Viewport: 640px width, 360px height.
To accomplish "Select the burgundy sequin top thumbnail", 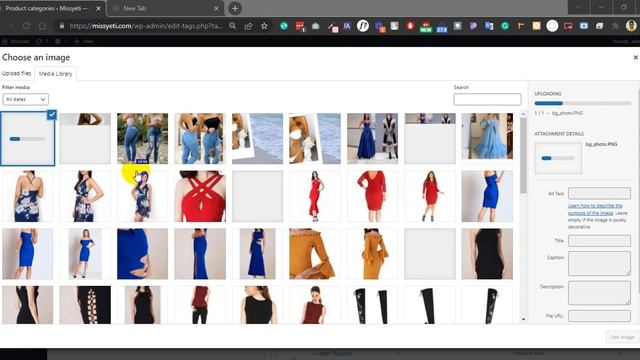I will coord(315,305).
